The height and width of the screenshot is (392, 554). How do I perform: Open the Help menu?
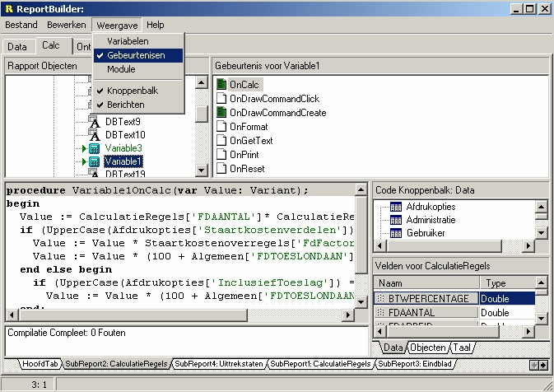(x=155, y=25)
